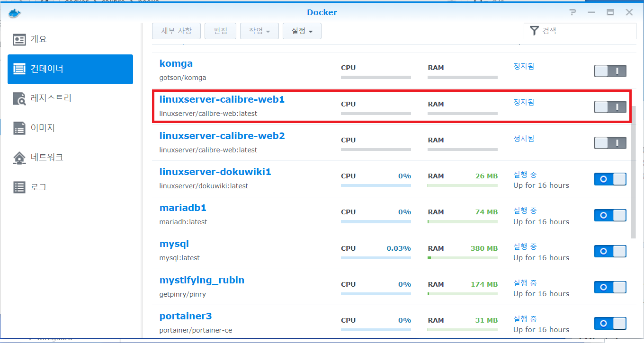Click the 26 MB RAM value
The width and height of the screenshot is (644, 343).
click(x=486, y=176)
